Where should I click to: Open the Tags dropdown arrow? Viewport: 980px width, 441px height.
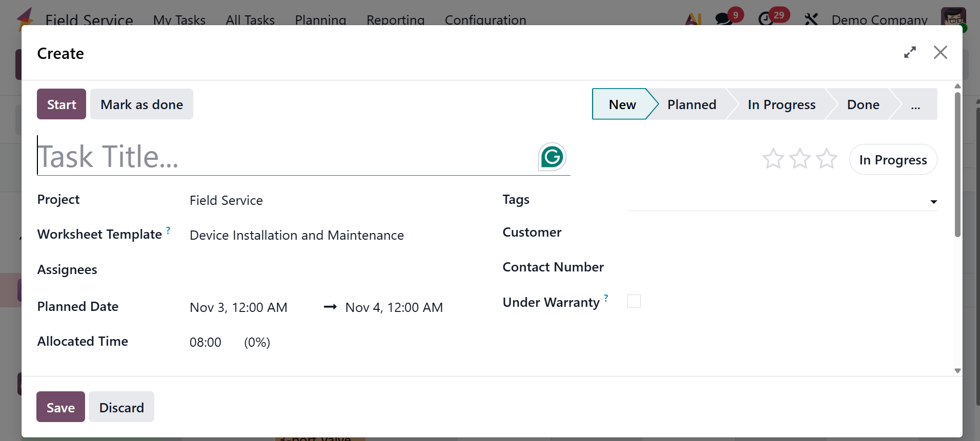[x=933, y=202]
